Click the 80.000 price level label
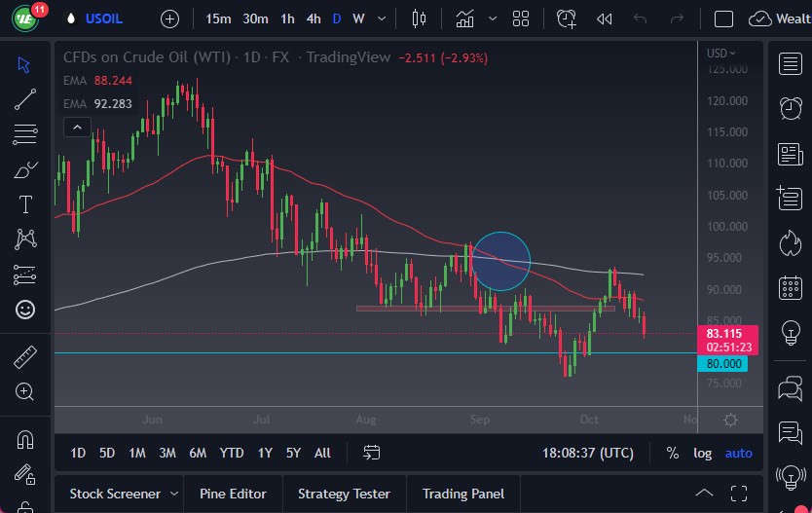Viewport: 812px width, 513px height. [721, 364]
